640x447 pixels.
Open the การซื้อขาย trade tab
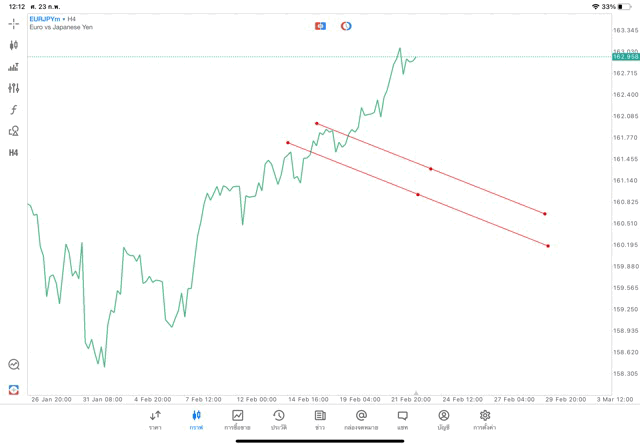(x=237, y=420)
